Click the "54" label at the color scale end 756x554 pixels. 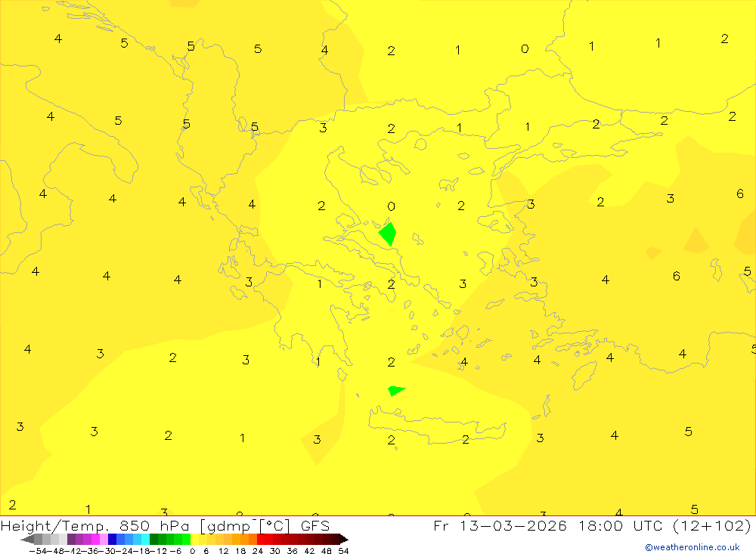[343, 551]
